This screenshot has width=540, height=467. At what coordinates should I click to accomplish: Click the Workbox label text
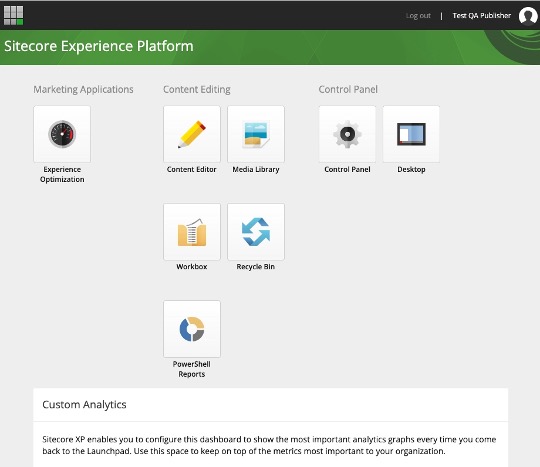point(192,267)
